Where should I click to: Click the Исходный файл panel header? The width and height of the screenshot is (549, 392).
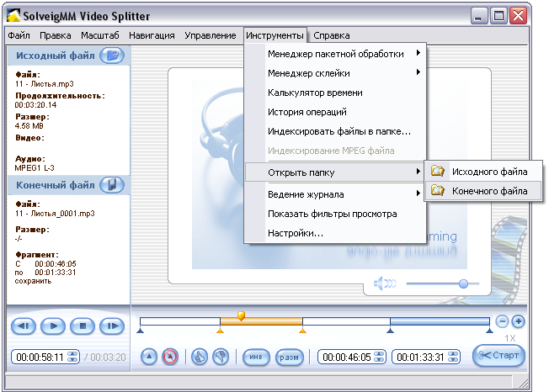[56, 56]
